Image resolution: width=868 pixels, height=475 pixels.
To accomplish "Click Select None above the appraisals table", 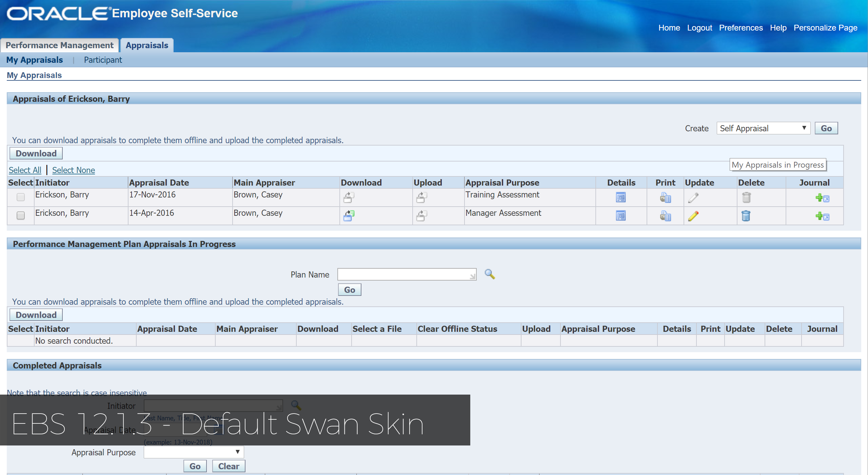I will coord(74,170).
